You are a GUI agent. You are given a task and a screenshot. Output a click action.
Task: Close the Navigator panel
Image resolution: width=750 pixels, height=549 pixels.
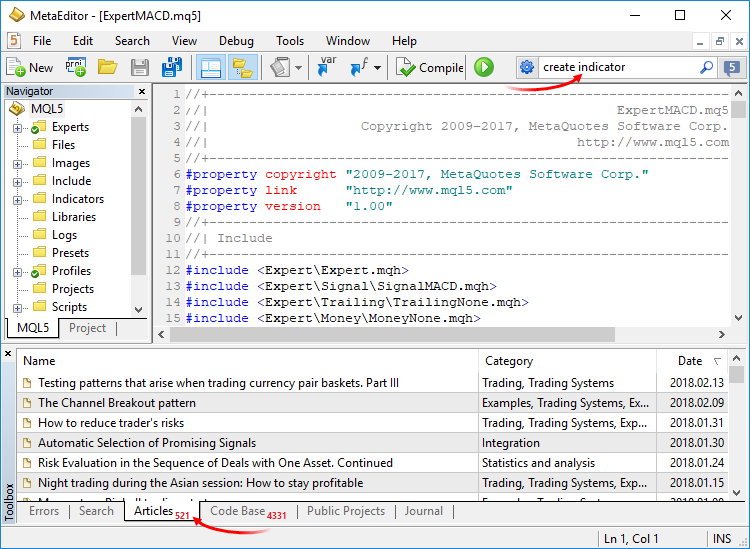[x=142, y=91]
